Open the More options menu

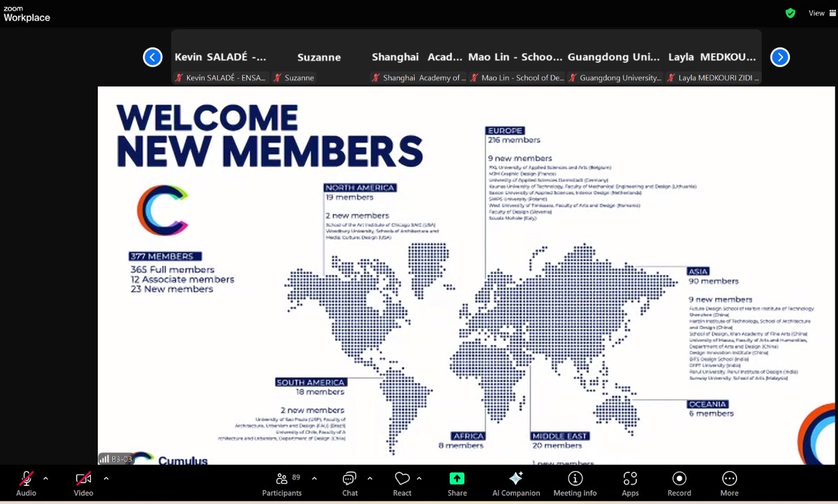(729, 484)
